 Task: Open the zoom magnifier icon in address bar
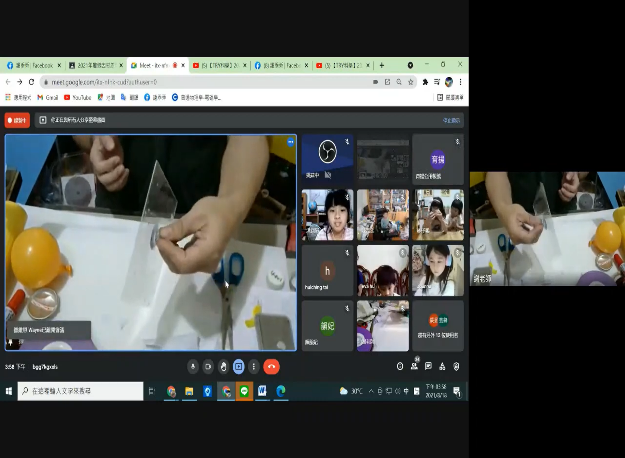(x=399, y=82)
